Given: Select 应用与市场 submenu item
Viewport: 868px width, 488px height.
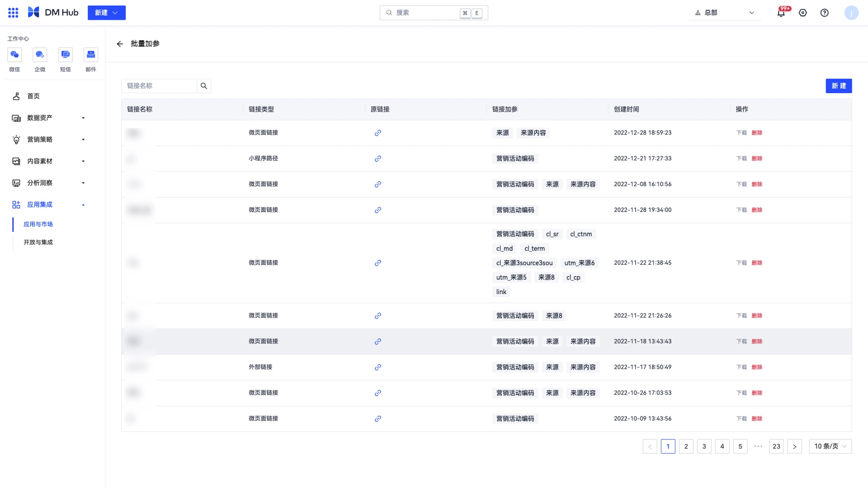Looking at the screenshot, I should pos(38,224).
